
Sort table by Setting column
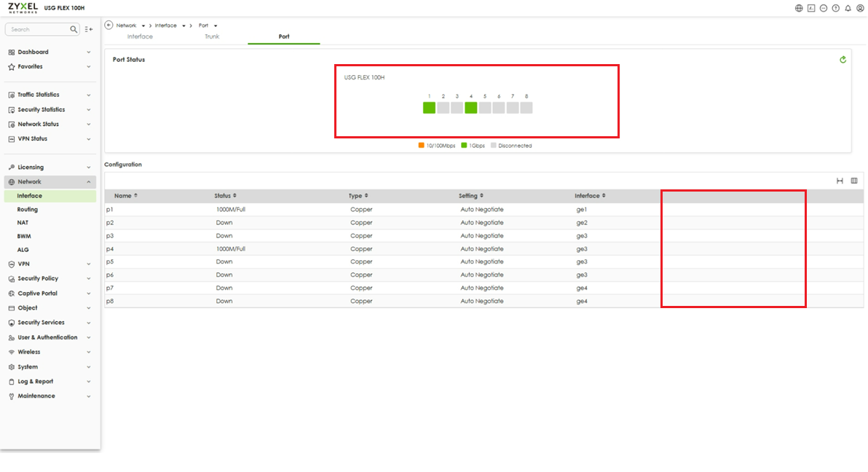(471, 195)
